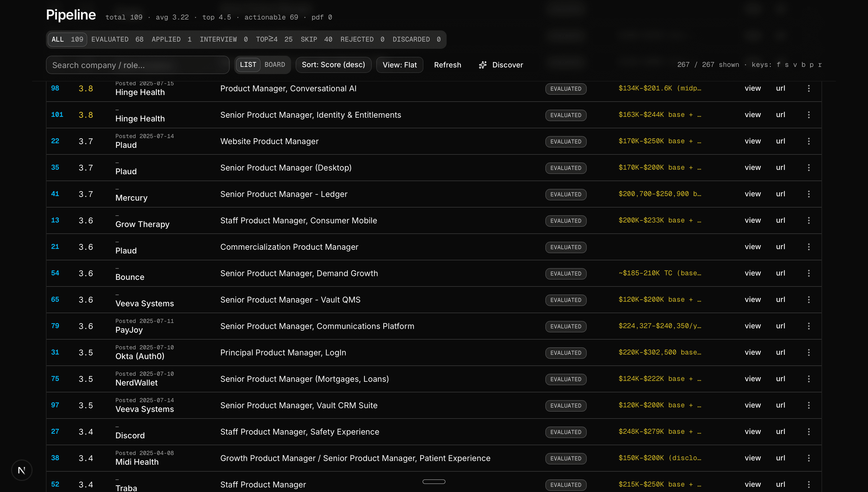This screenshot has height=492, width=868.
Task: Open url link for Mercury Ledger role
Action: [780, 194]
